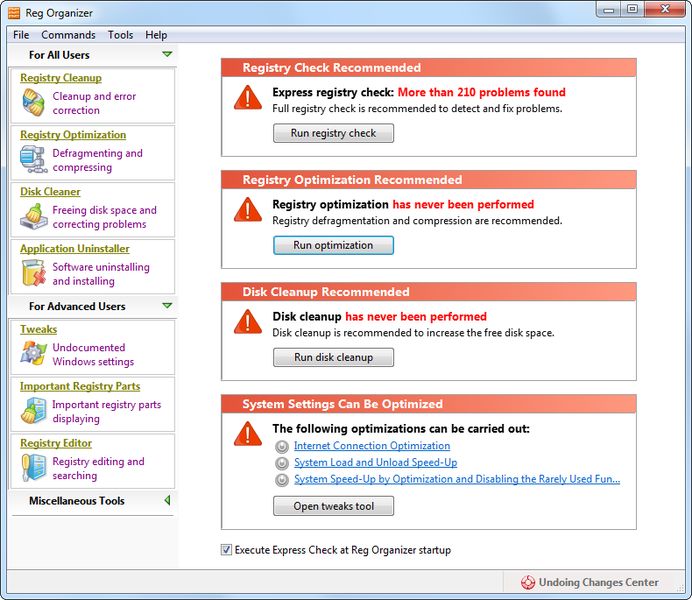The width and height of the screenshot is (692, 600).
Task: Open System Speed-Up by Optimization link
Action: tap(457, 479)
